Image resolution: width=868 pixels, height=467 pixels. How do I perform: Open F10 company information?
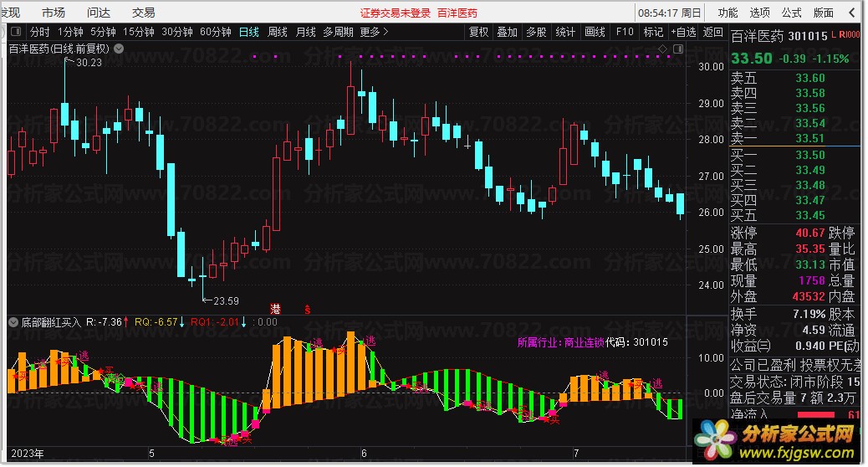click(x=625, y=32)
